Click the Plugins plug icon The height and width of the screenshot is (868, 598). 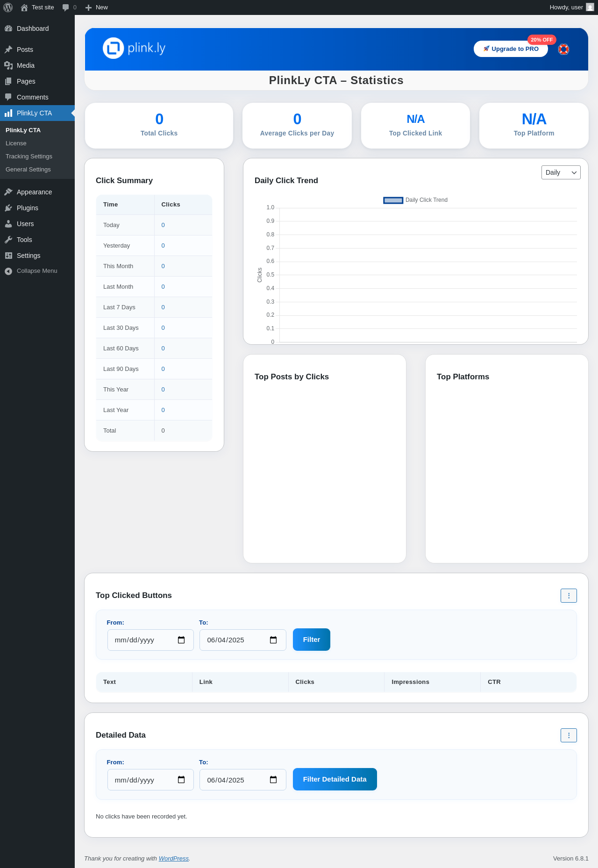click(8, 208)
